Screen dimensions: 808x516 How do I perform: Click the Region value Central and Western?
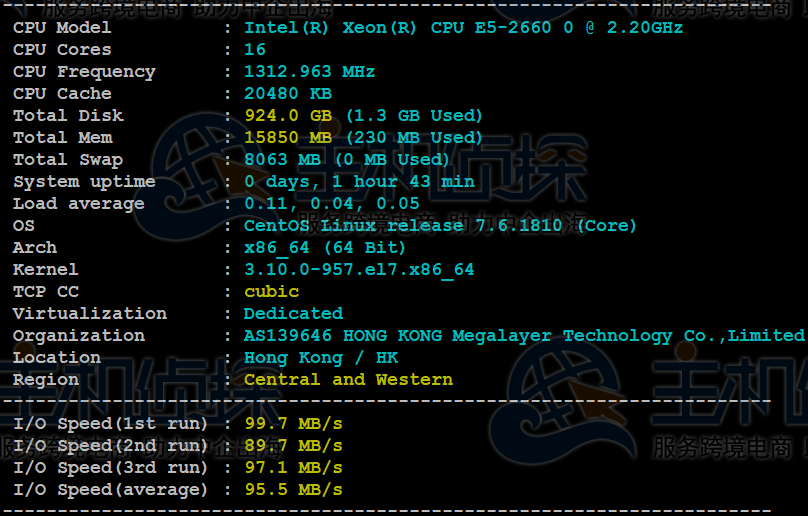coord(348,380)
